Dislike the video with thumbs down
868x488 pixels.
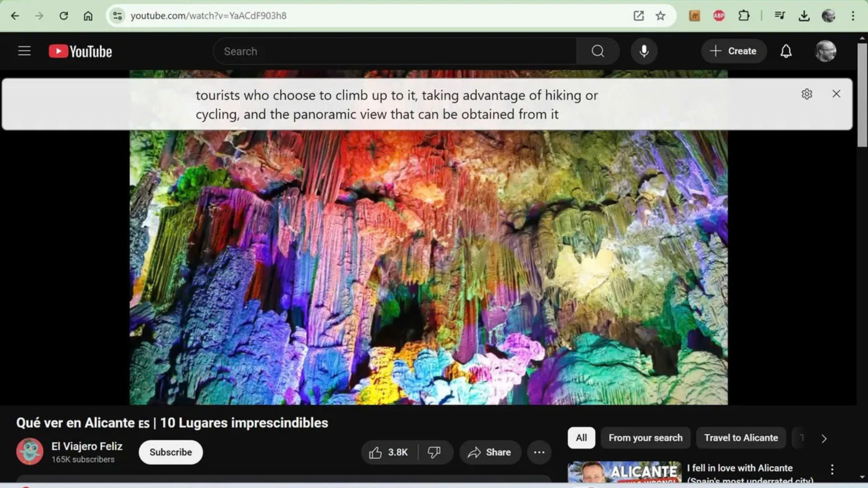434,452
